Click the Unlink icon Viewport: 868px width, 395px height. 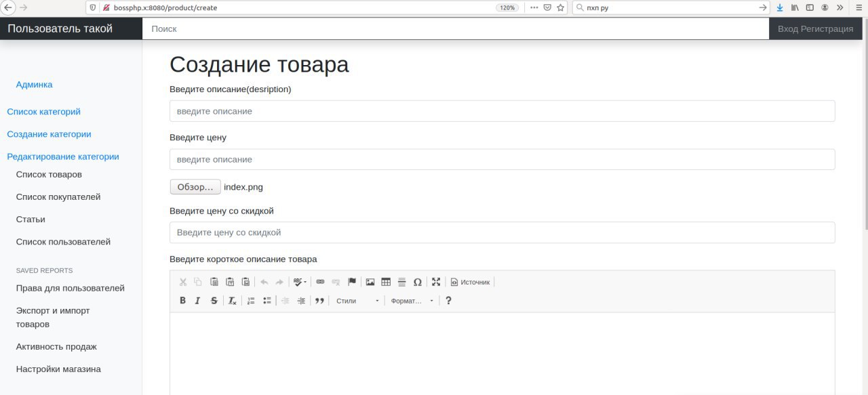(x=336, y=282)
